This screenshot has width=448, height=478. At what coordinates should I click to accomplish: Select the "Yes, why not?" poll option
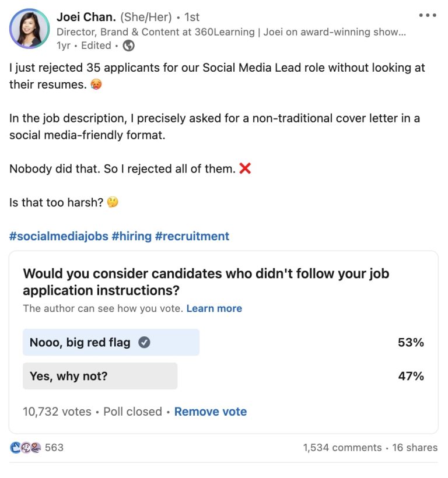(x=99, y=377)
